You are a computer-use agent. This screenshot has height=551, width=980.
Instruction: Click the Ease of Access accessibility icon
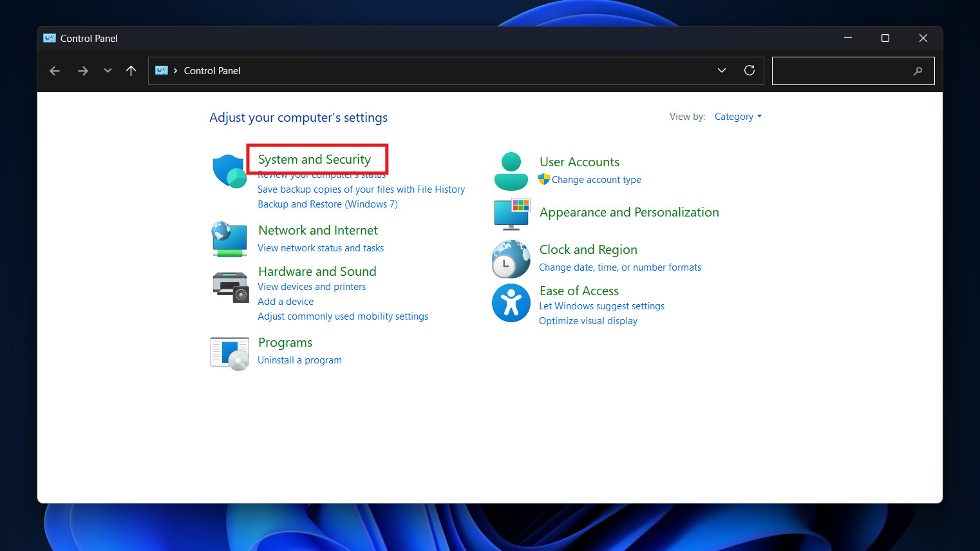point(511,303)
